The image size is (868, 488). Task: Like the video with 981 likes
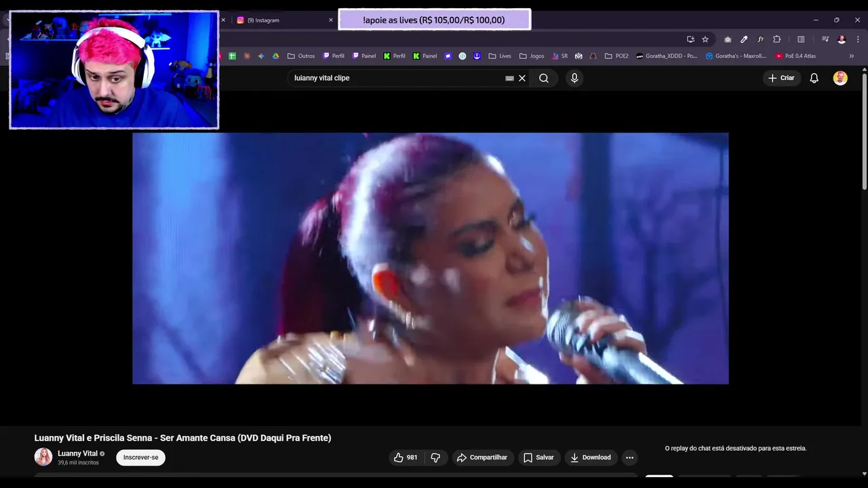click(406, 457)
